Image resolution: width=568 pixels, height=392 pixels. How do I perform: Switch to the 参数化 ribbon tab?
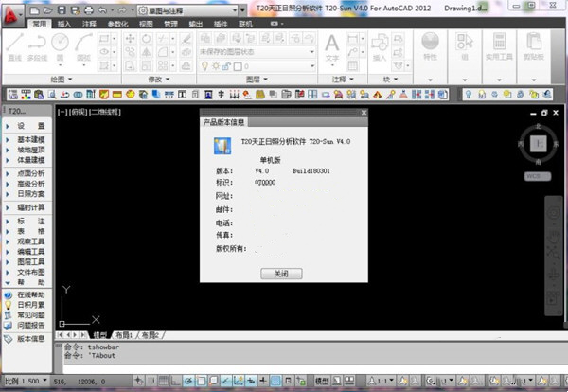[117, 23]
